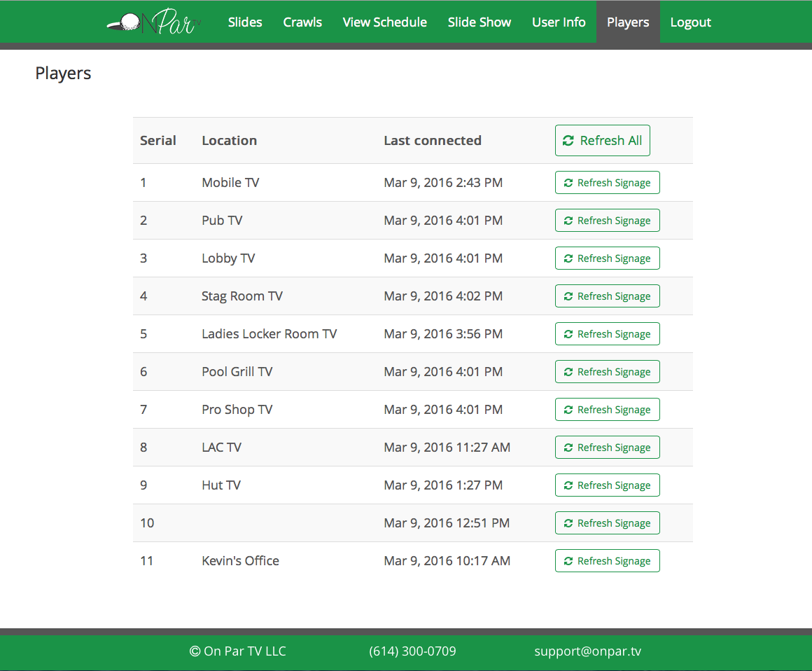
Task: Refresh signage for Pool Grill TV
Action: [x=608, y=371]
